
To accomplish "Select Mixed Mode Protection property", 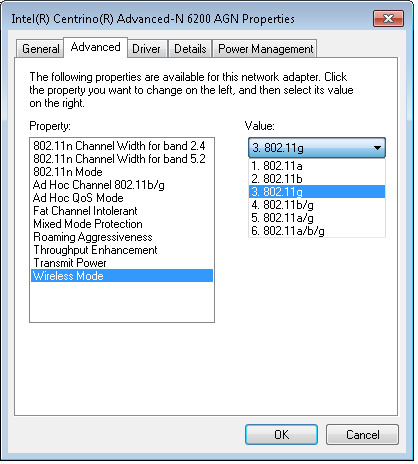I will coord(122,224).
